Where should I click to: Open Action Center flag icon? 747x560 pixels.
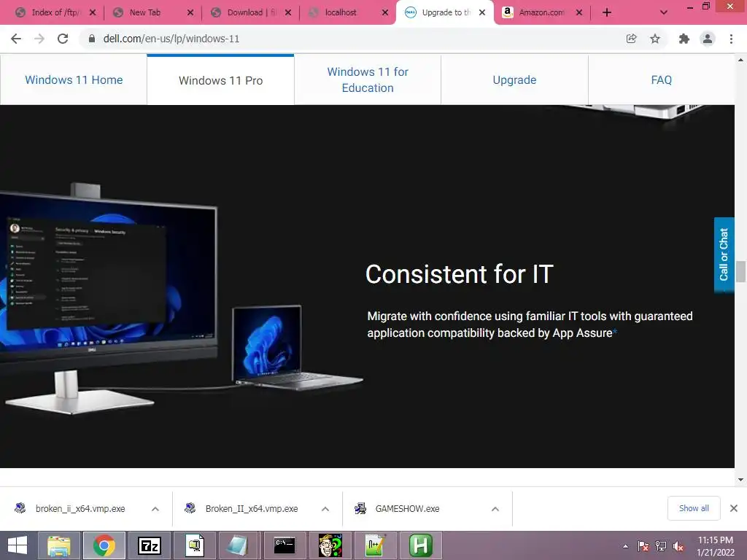643,546
